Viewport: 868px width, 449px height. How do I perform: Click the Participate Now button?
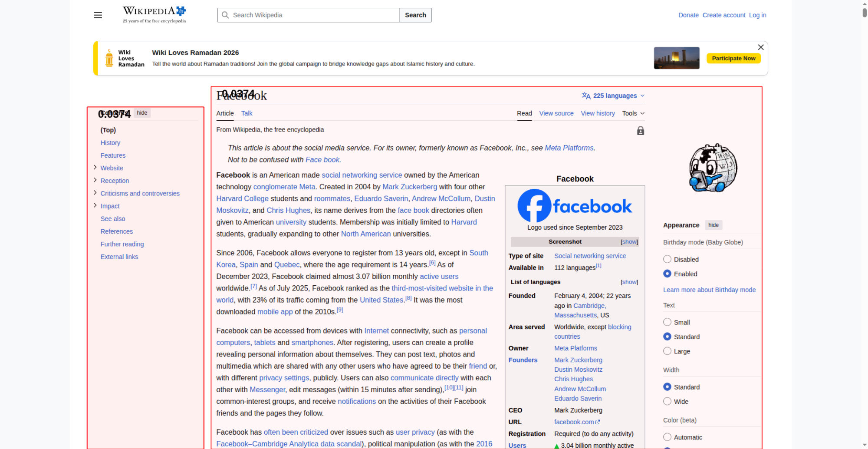(x=733, y=58)
